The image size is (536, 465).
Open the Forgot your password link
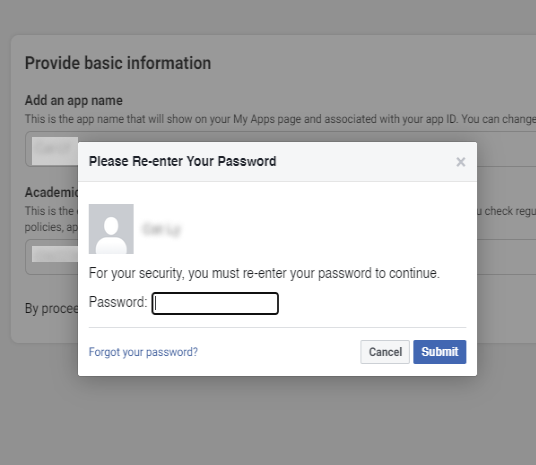tap(143, 352)
